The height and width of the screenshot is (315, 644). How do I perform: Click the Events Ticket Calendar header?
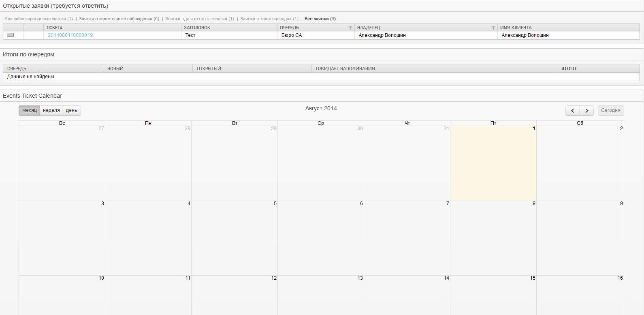pos(32,96)
